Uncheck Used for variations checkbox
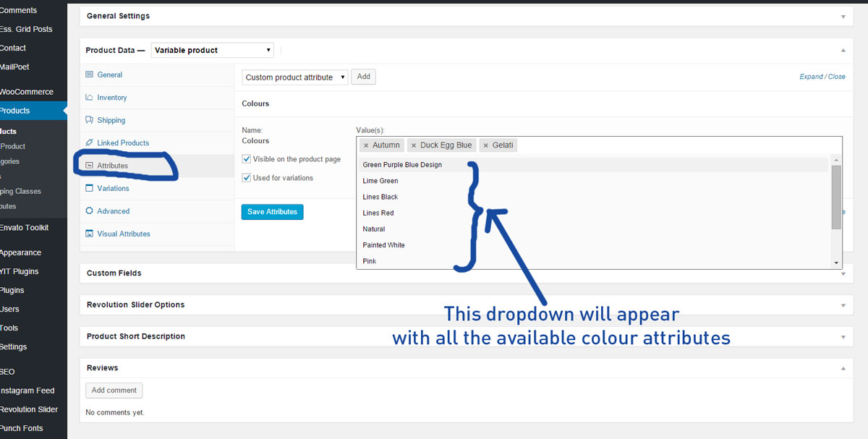This screenshot has height=439, width=868. 247,178
